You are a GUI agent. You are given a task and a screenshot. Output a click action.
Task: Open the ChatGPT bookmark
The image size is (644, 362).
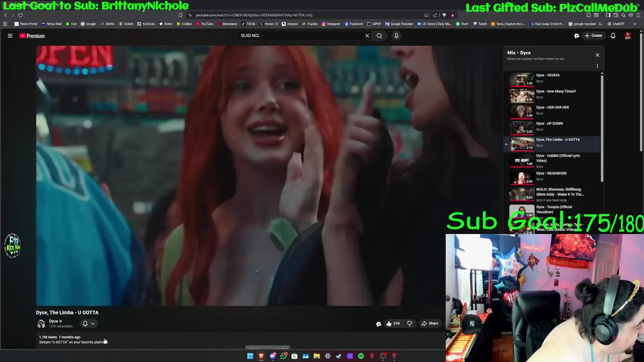point(616,24)
